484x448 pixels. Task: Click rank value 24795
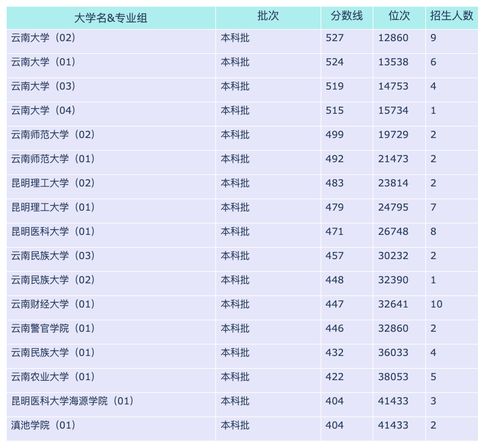click(x=393, y=207)
